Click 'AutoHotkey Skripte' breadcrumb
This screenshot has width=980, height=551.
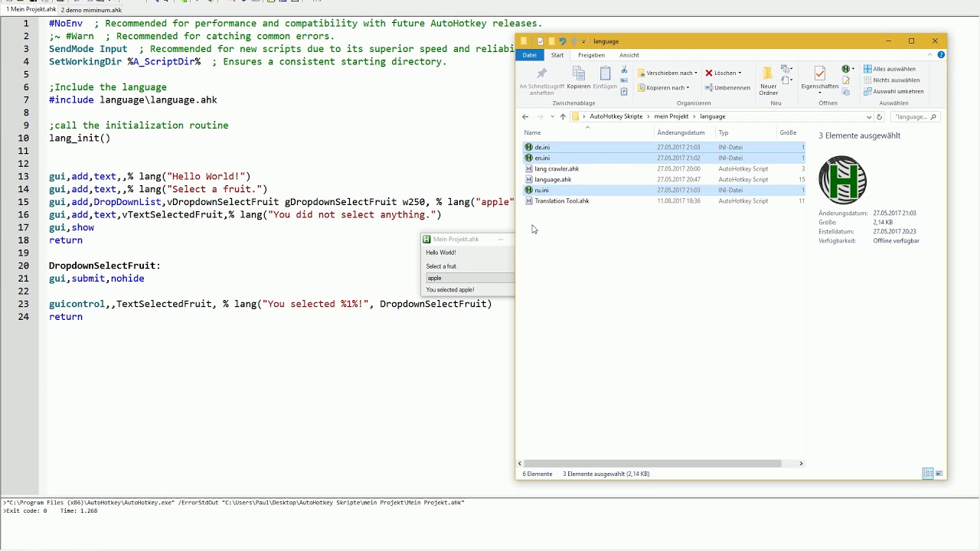coord(616,117)
